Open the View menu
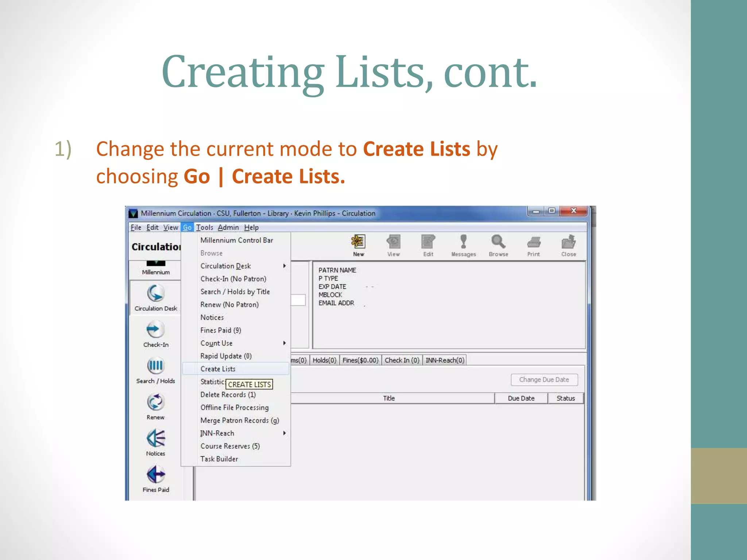The height and width of the screenshot is (560, 747). (171, 227)
